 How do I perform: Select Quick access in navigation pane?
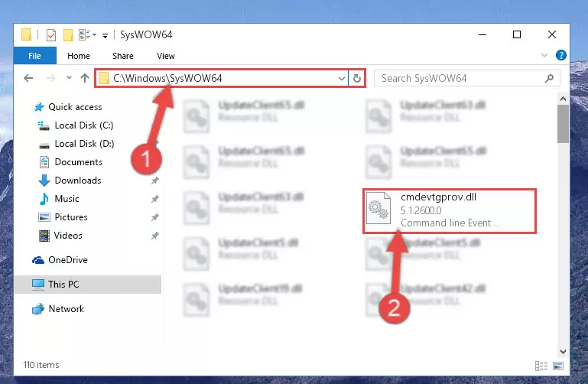point(75,107)
